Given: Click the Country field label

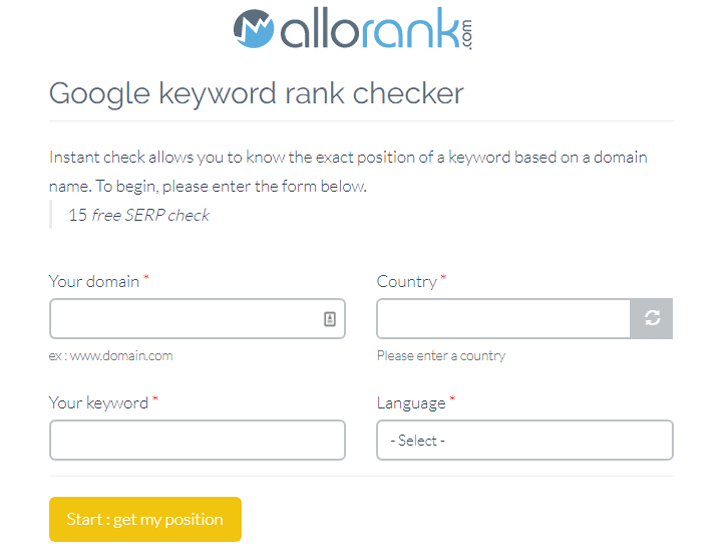Looking at the screenshot, I should [406, 282].
